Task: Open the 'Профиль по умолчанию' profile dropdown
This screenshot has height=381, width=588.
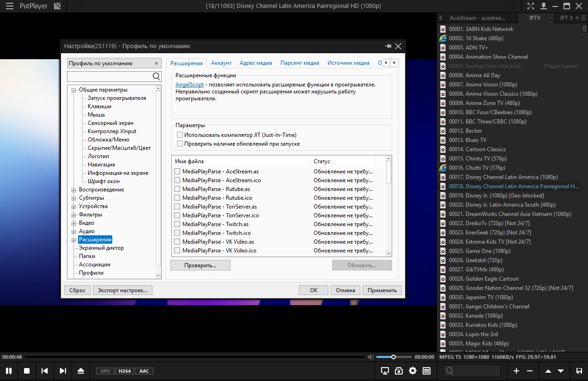Action: (x=114, y=63)
